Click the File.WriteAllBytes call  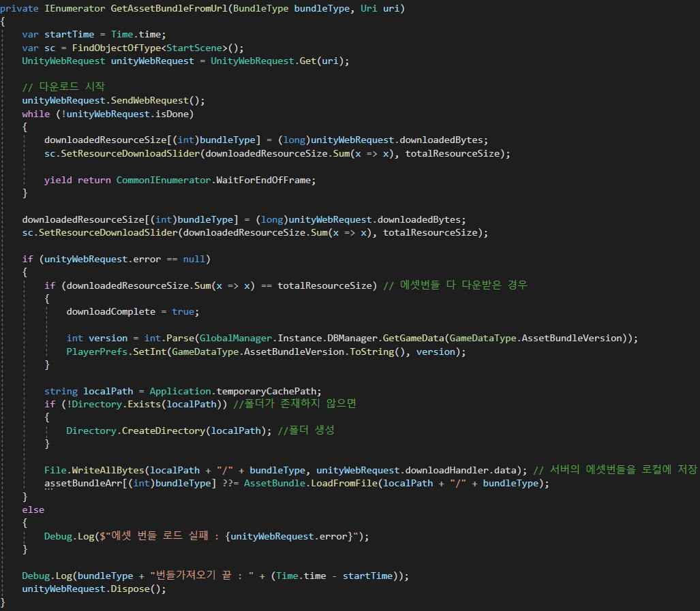click(94, 470)
